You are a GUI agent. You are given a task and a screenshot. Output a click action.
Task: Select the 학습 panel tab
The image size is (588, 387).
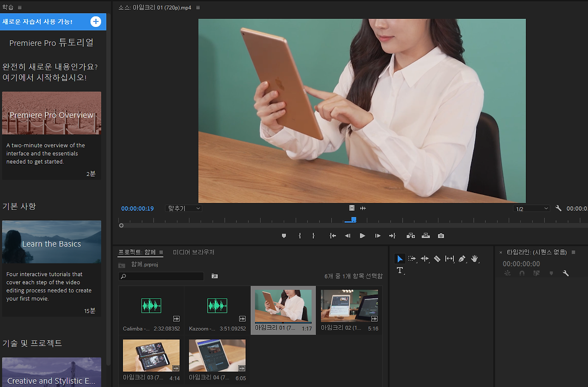(8, 8)
